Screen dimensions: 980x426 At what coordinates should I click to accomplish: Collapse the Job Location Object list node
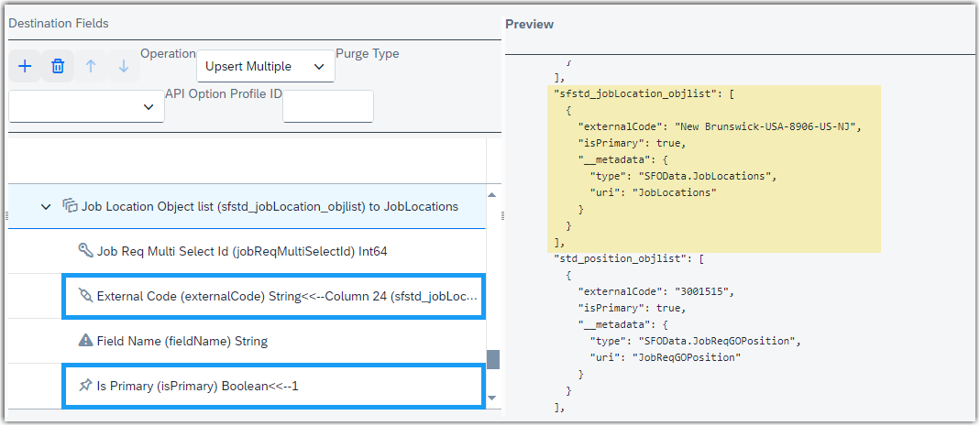(x=46, y=207)
